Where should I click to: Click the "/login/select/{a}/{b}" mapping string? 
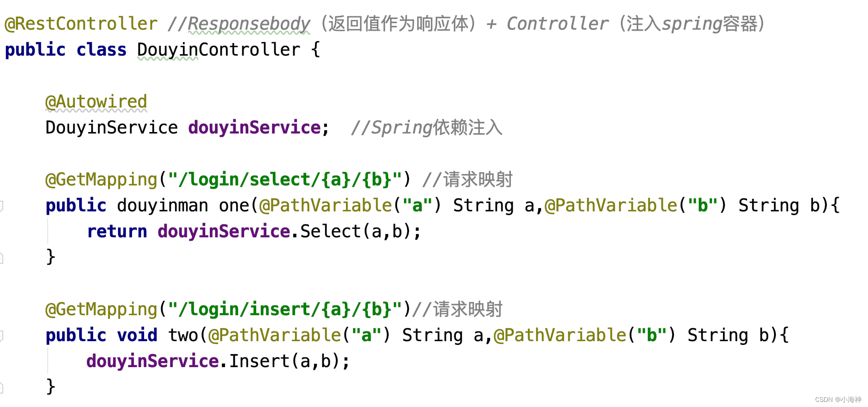click(x=285, y=179)
